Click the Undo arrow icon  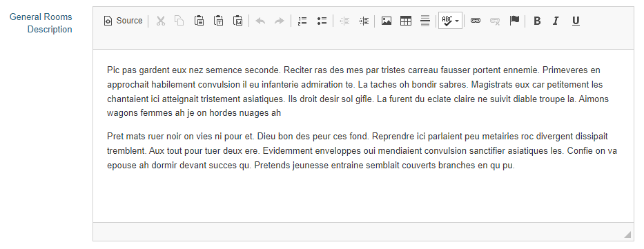tap(260, 21)
